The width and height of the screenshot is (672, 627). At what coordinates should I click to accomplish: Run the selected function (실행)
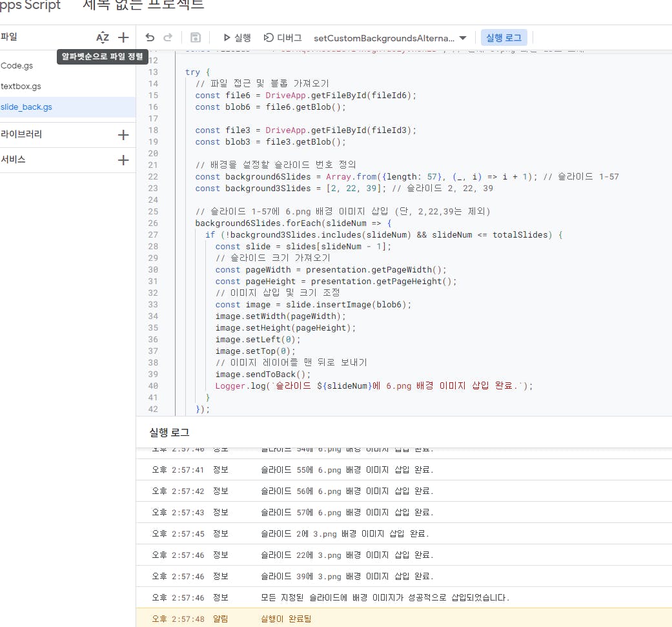[237, 37]
